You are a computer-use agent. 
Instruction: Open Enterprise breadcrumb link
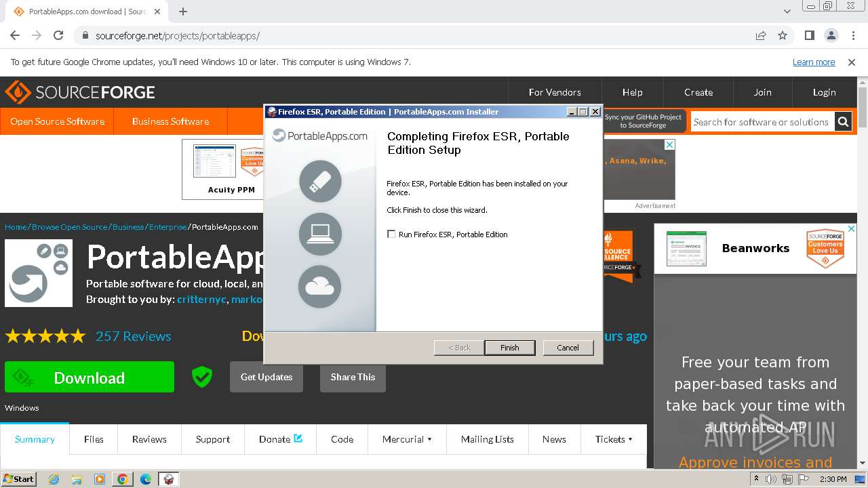(167, 227)
